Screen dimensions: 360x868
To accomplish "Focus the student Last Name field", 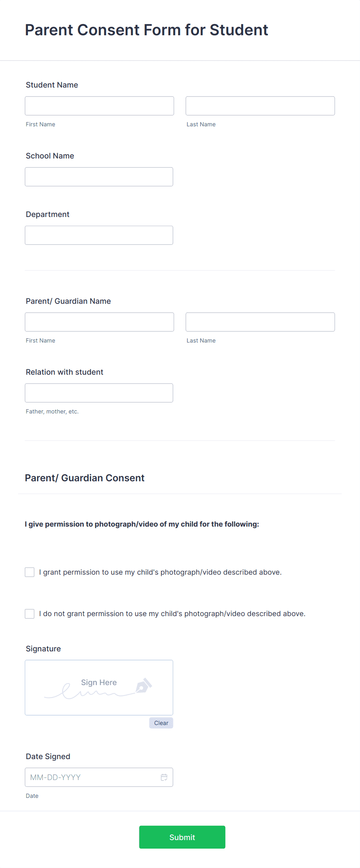I will click(x=260, y=106).
